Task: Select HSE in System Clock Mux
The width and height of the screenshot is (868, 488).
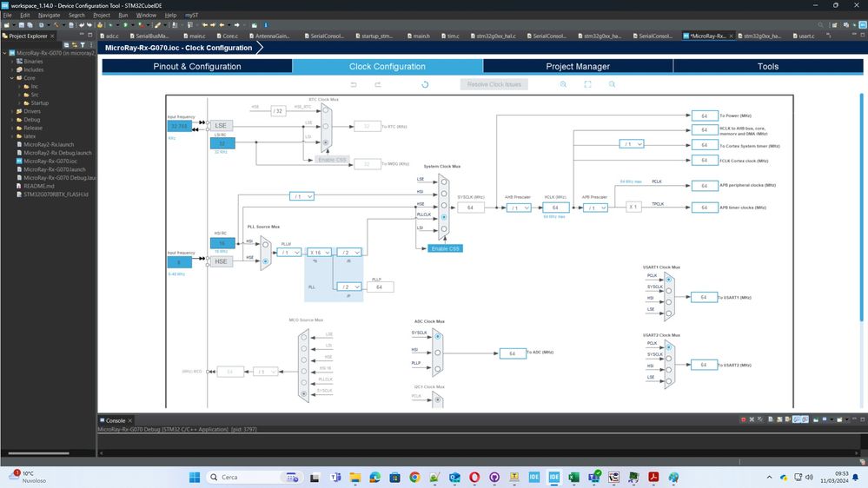Action: [x=444, y=205]
